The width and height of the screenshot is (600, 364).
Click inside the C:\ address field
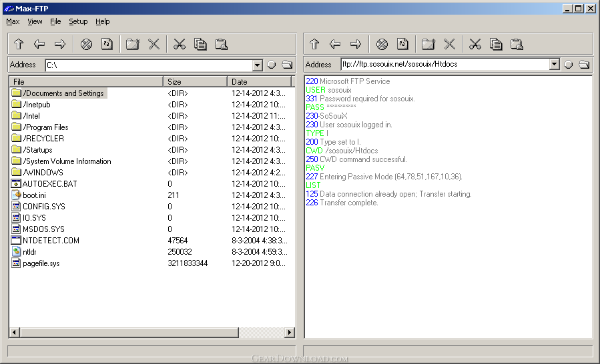149,65
